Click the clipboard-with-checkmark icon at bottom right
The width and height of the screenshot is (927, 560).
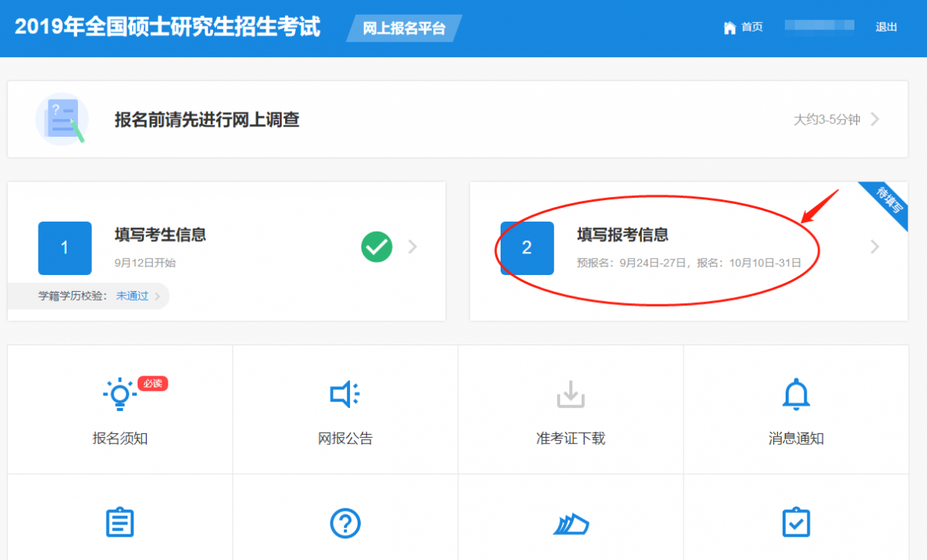796,523
